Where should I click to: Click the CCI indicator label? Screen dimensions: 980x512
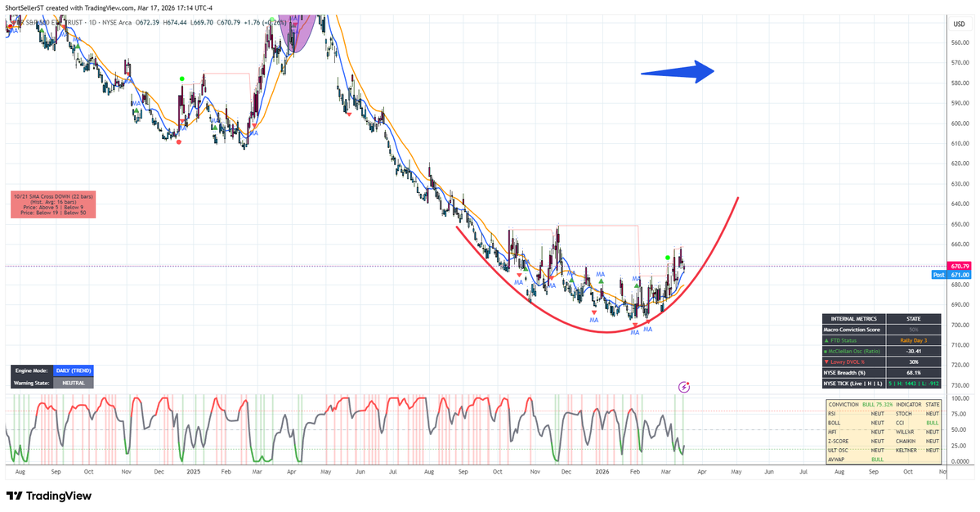[x=900, y=423]
